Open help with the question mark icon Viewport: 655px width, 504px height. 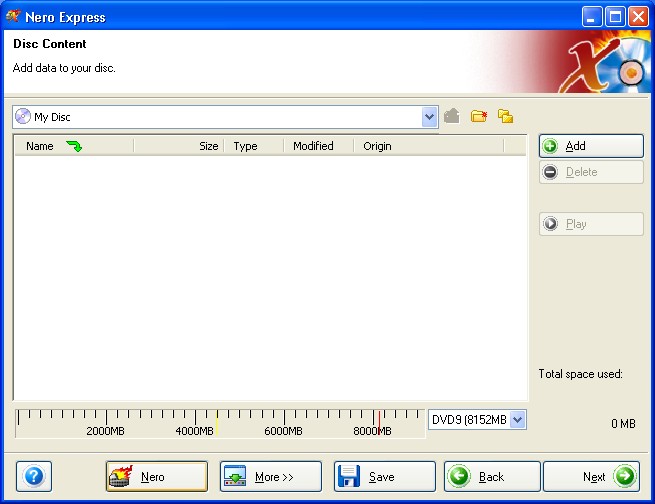pos(34,476)
